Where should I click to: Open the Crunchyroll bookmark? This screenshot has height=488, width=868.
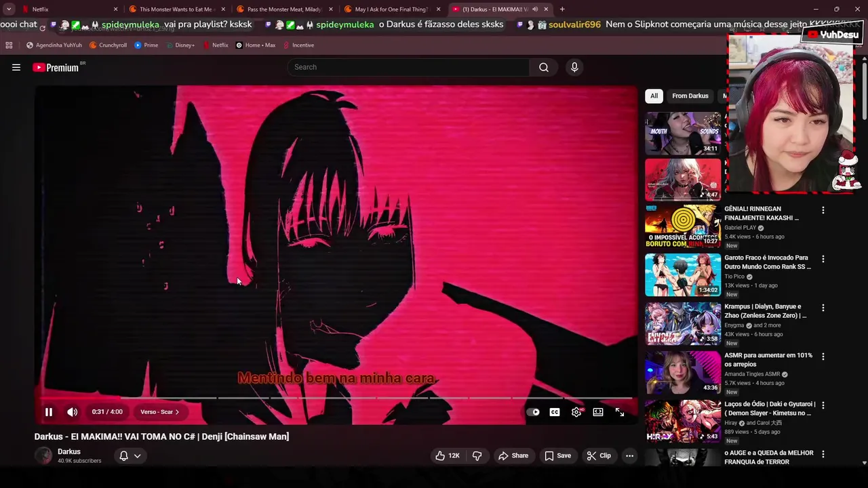pos(108,45)
